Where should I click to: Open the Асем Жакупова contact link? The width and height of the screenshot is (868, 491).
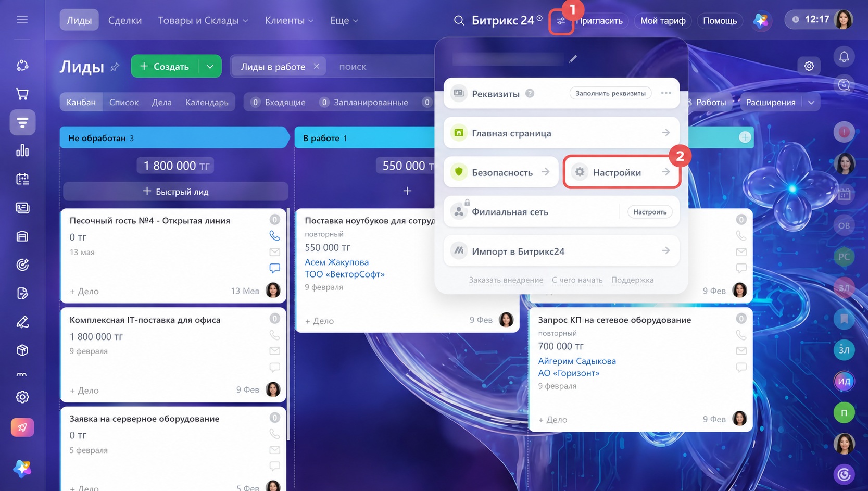pos(336,262)
